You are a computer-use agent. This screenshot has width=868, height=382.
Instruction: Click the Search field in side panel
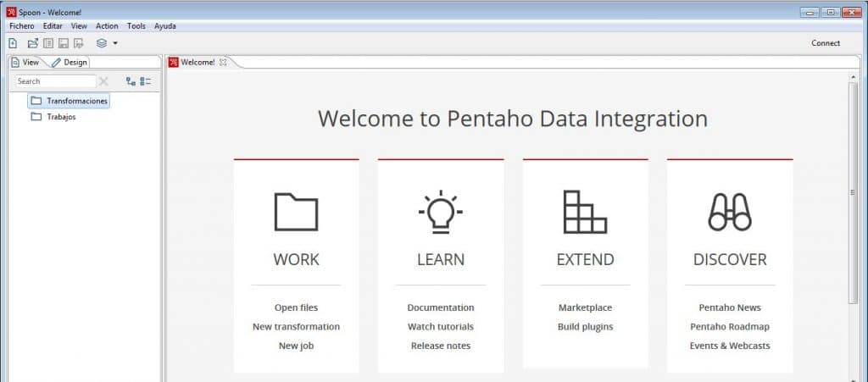coord(55,81)
